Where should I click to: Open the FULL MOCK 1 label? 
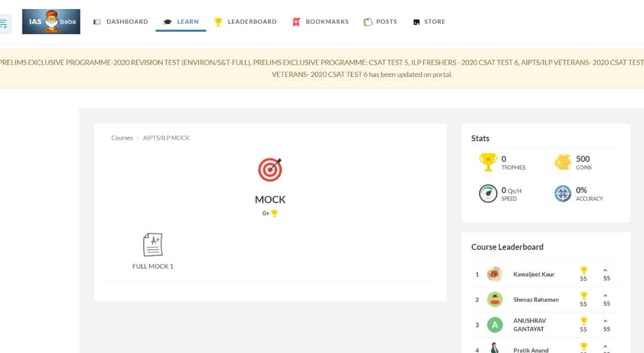pyautogui.click(x=153, y=267)
